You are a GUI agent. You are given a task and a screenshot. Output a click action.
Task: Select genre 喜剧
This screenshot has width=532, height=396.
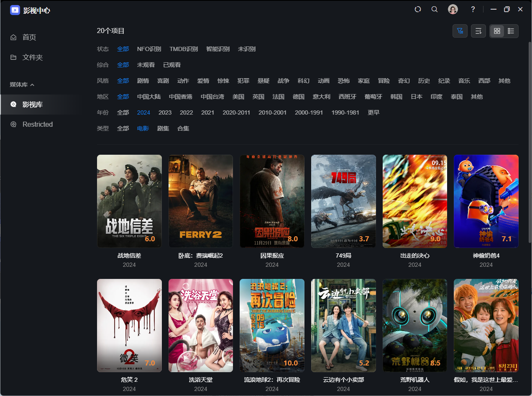point(163,81)
